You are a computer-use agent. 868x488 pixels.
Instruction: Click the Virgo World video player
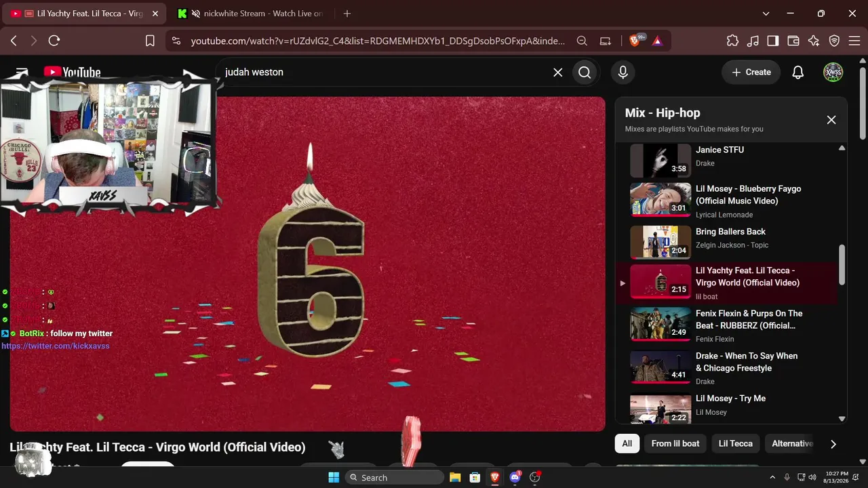[x=307, y=264]
